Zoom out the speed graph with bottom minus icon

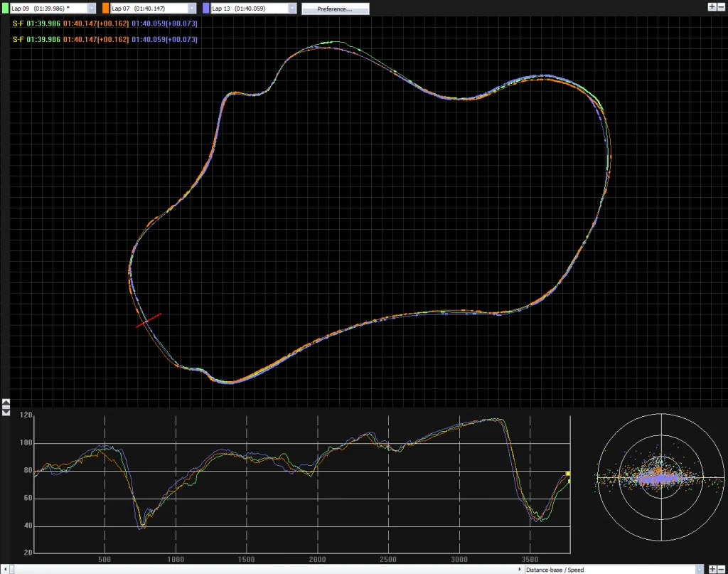[x=721, y=569]
